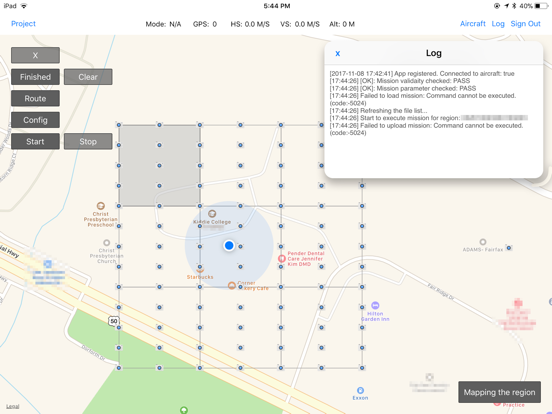Select the gray shaded grid region
The image size is (552, 414).
click(x=159, y=165)
